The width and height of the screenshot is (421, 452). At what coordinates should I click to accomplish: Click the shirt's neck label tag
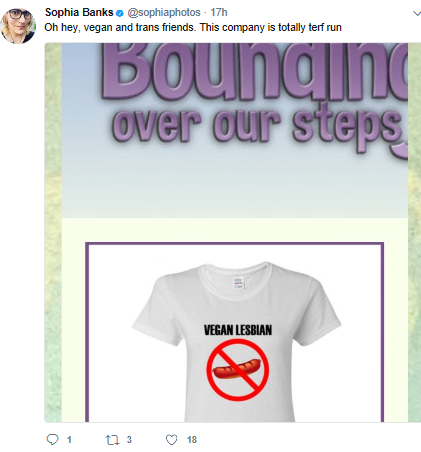[x=238, y=282]
